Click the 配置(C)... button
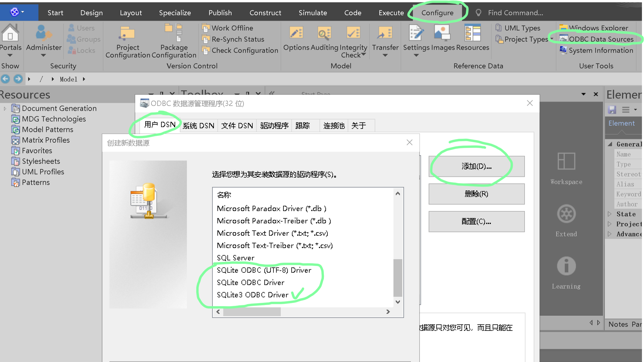The width and height of the screenshot is (644, 362). point(476,221)
